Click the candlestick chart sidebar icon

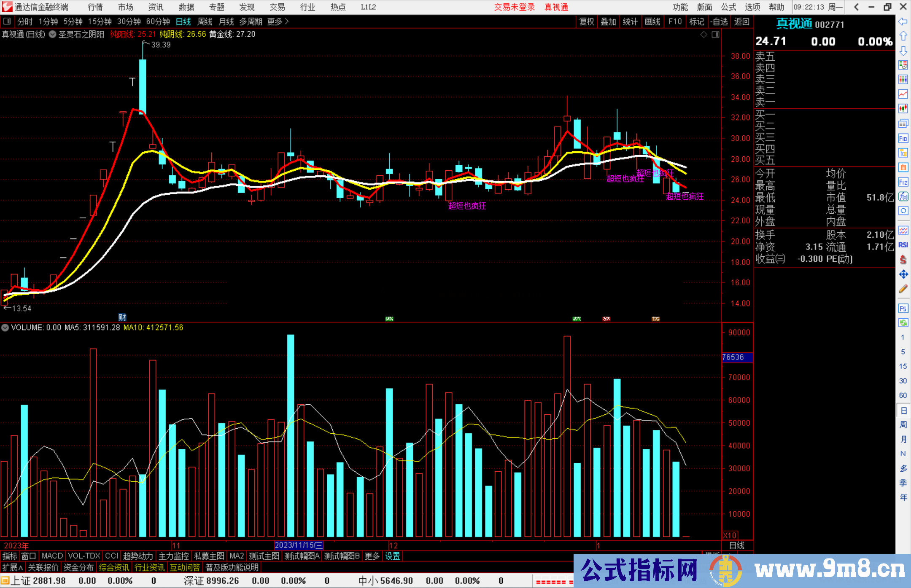[903, 108]
